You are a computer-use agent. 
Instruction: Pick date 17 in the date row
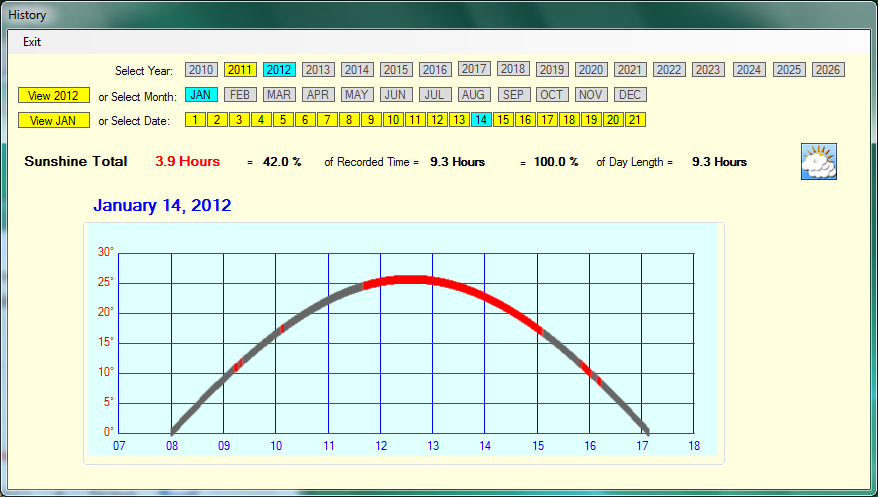(x=548, y=120)
